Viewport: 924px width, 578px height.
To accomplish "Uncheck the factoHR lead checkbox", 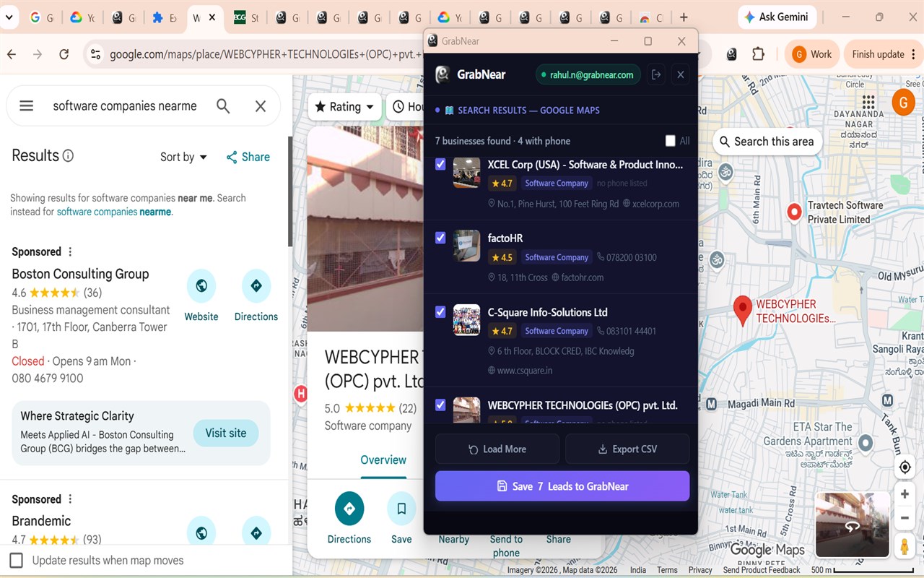I will 440,238.
